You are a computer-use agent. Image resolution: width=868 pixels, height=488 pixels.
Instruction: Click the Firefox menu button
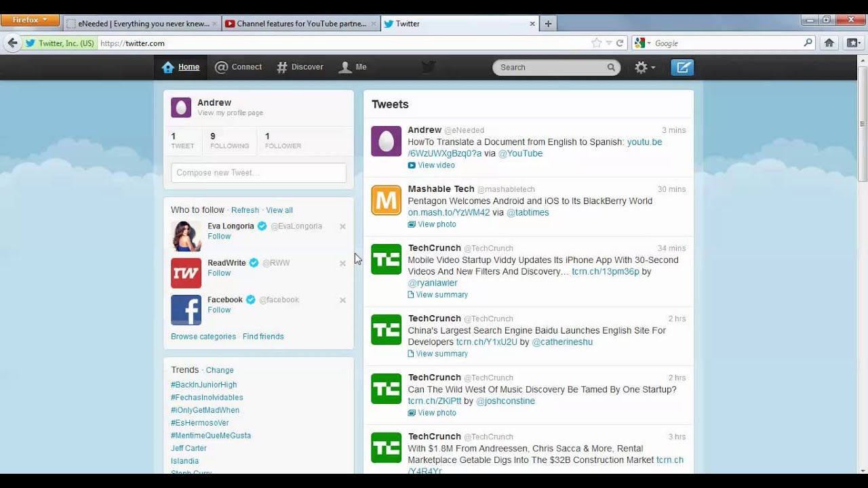pos(30,20)
